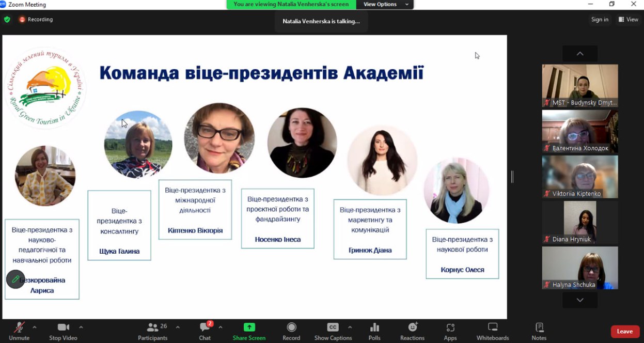Leave the meeting
The width and height of the screenshot is (644, 343).
coord(625,332)
